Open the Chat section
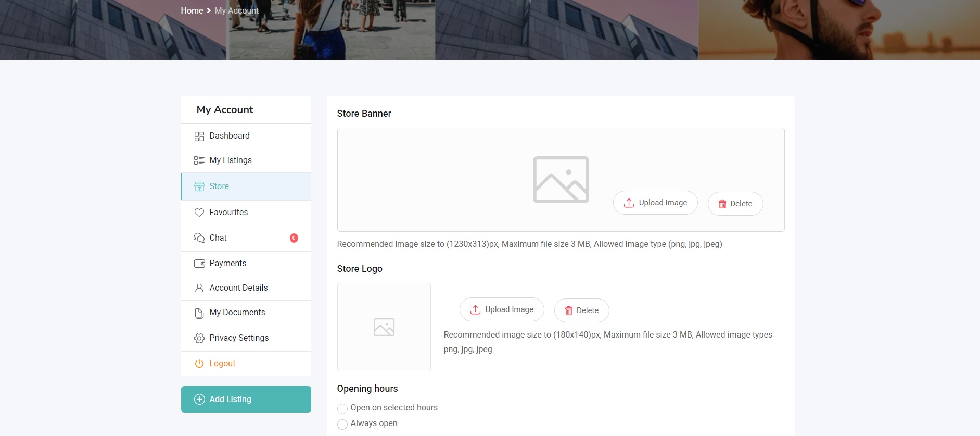 pos(246,238)
